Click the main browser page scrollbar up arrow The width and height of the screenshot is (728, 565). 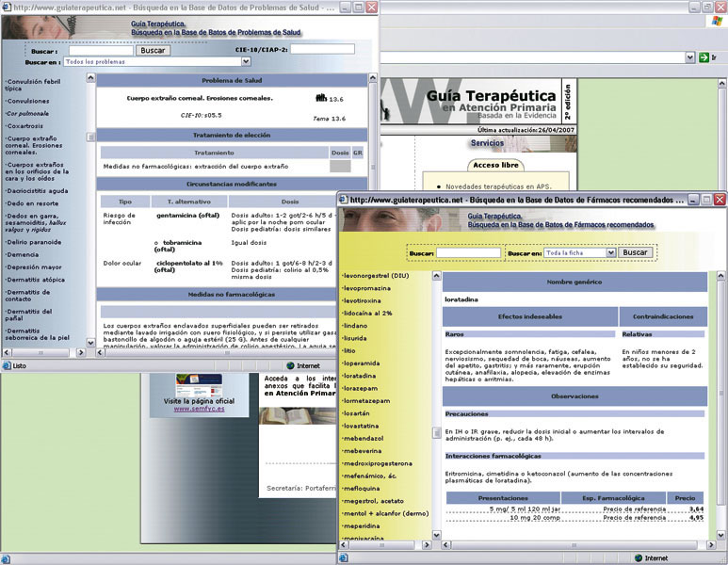(x=722, y=84)
